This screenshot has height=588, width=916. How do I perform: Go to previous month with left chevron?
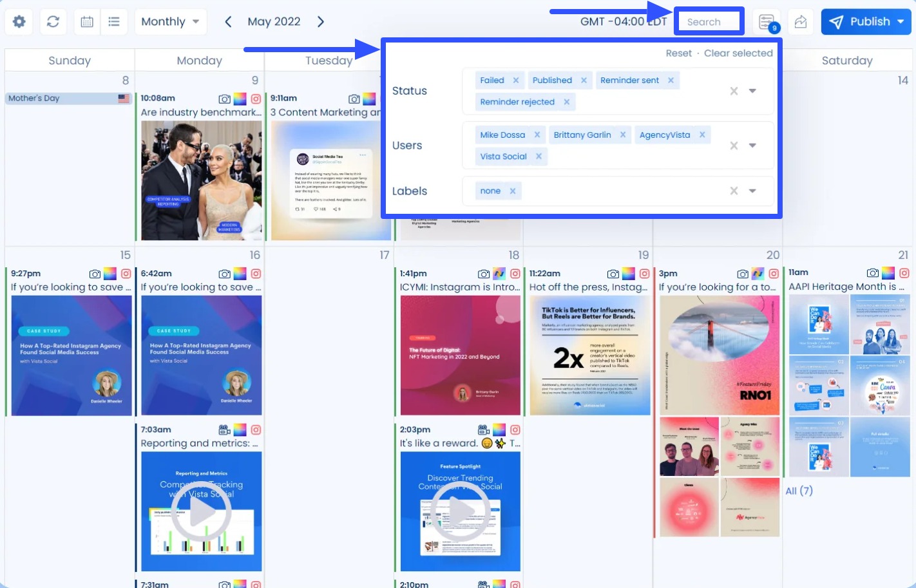pos(228,21)
